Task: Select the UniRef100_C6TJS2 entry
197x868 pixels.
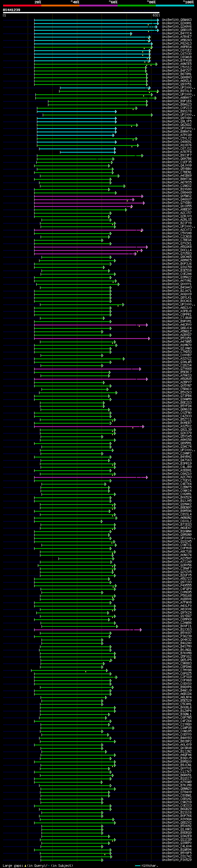Action: pos(177,149)
